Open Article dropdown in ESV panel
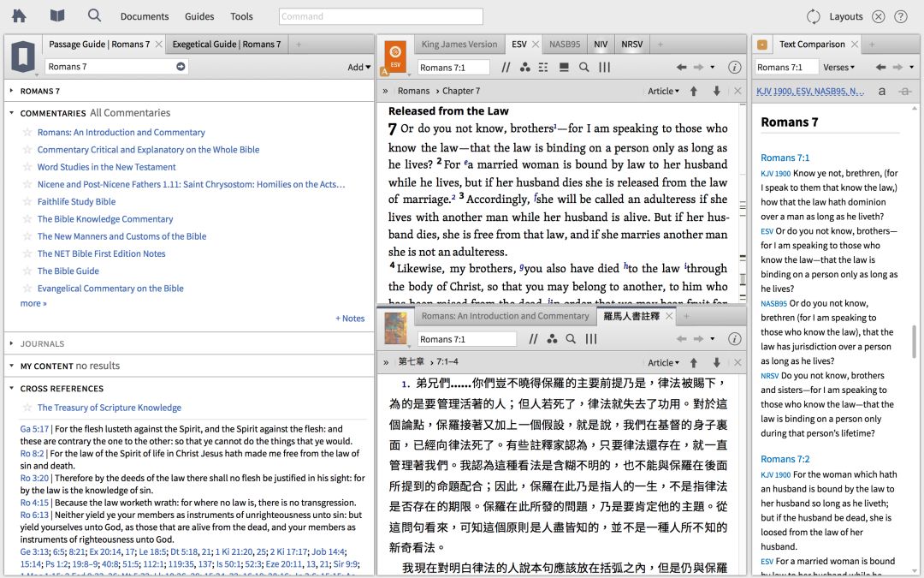Image resolution: width=924 pixels, height=578 pixels. tap(664, 91)
